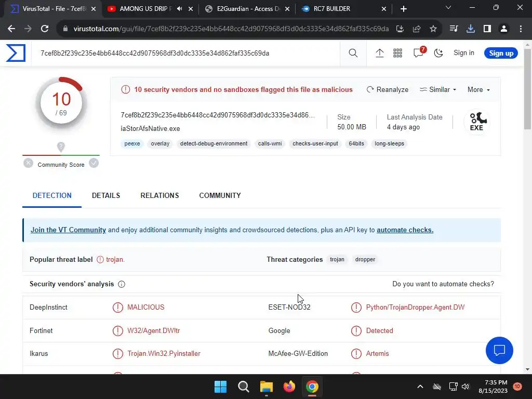532x399 pixels.
Task: Switch to the COMMUNITY tab
Action: 220,195
